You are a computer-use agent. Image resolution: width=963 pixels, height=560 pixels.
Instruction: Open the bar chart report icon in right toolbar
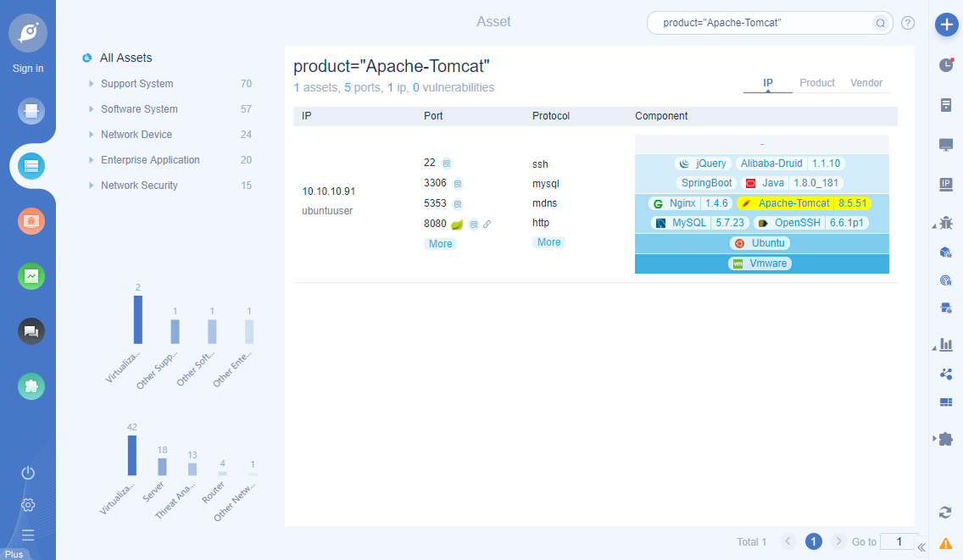(946, 345)
